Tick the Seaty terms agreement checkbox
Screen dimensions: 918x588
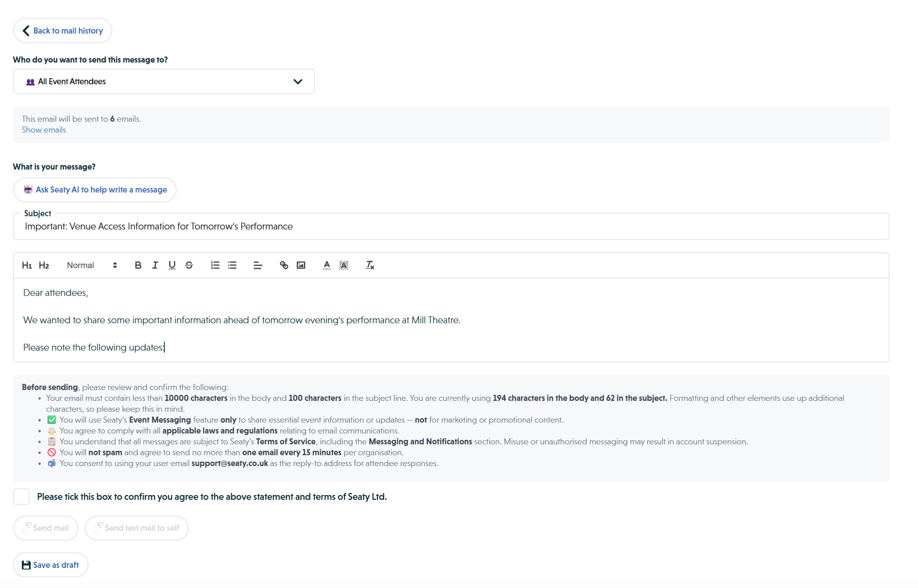coord(21,496)
